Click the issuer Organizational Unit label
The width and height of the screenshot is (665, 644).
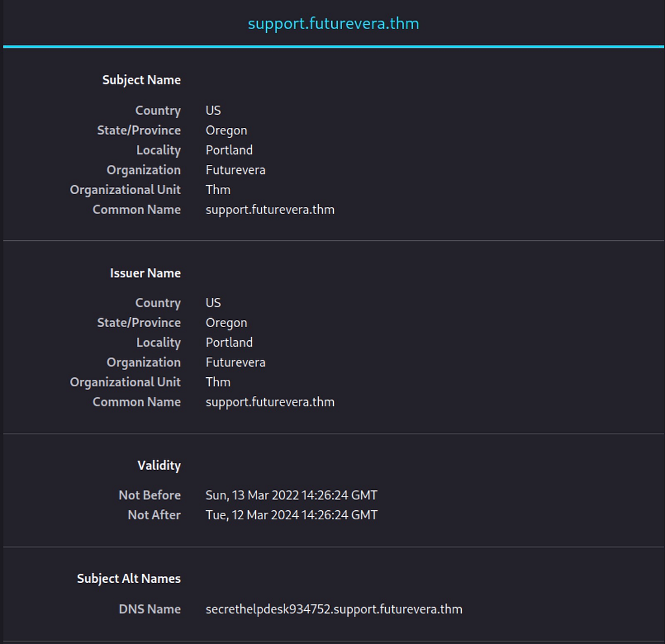click(125, 382)
